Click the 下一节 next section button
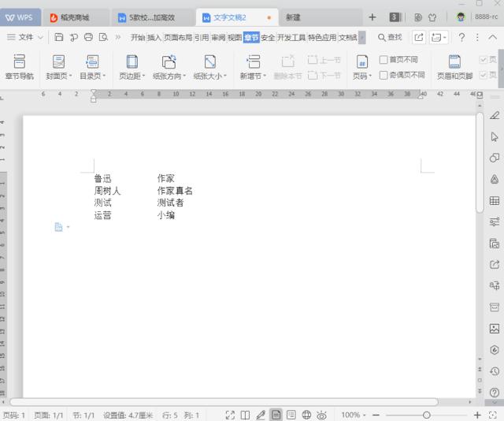 tap(324, 76)
